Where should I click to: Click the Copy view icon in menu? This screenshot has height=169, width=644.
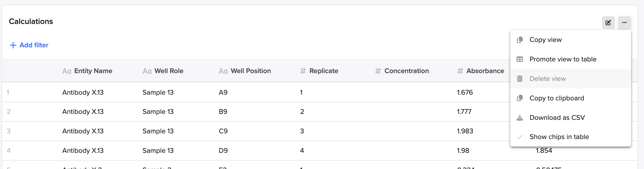click(x=520, y=40)
